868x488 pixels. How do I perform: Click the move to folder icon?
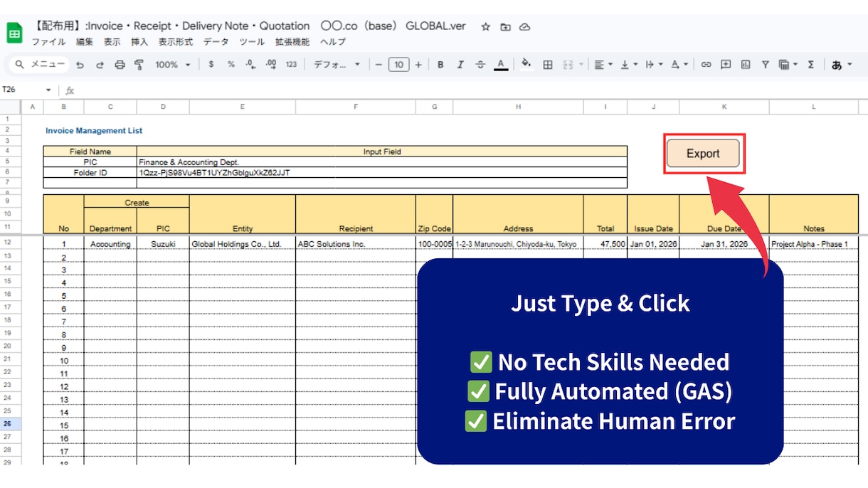tap(505, 26)
